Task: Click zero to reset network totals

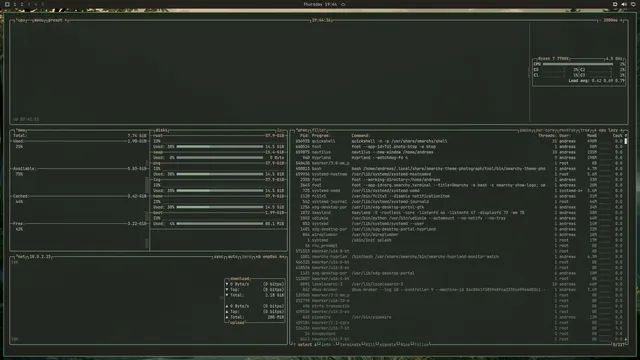Action: [x=247, y=257]
